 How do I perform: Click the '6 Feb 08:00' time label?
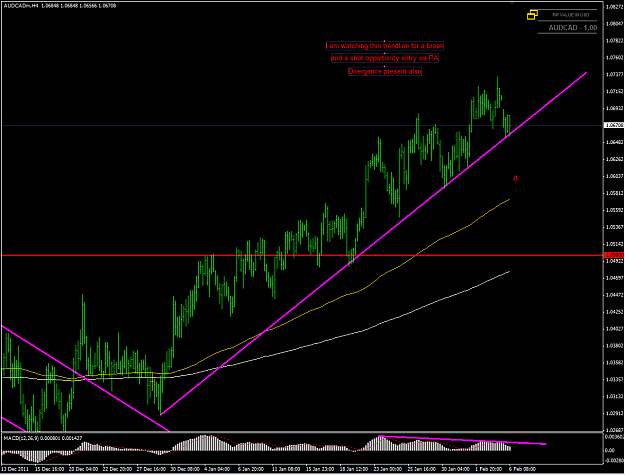pyautogui.click(x=522, y=469)
